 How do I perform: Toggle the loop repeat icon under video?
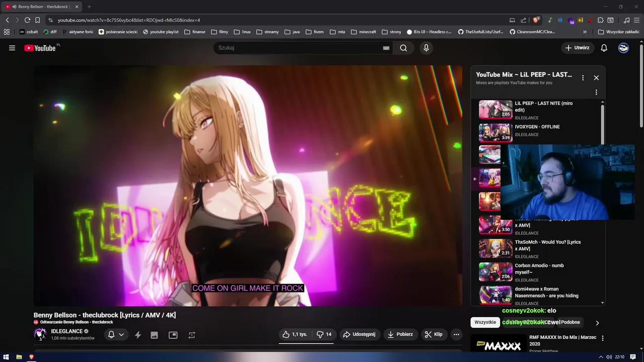click(192, 335)
